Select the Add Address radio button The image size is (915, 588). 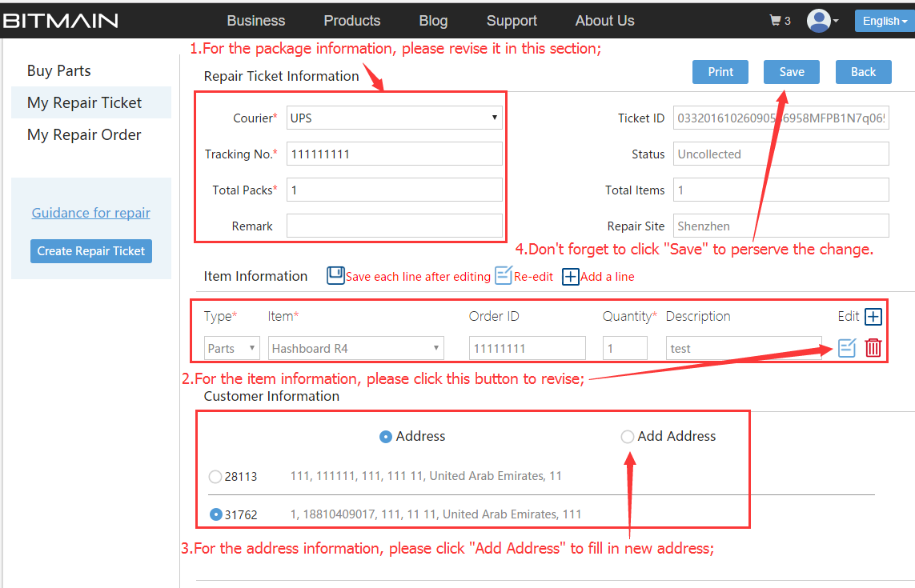(x=628, y=437)
